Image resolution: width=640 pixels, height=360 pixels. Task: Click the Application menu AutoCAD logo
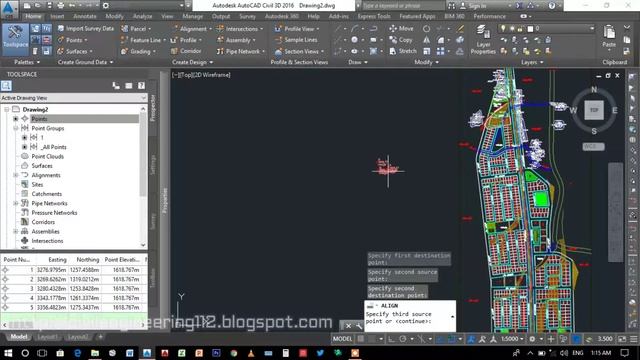point(9,9)
